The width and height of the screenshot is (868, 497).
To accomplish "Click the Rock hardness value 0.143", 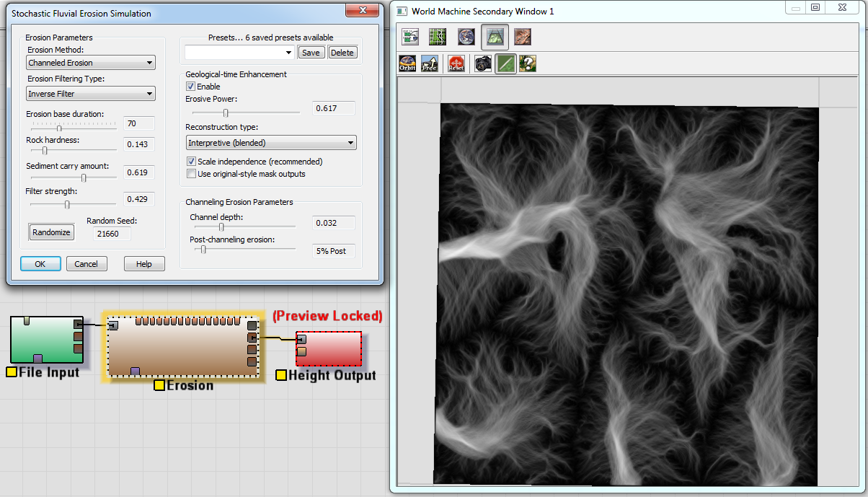I will pos(138,144).
